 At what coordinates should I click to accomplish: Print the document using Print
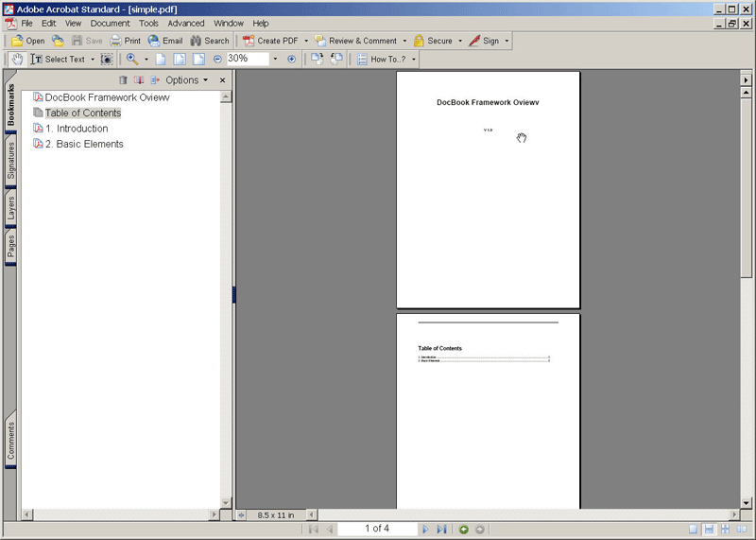click(126, 41)
